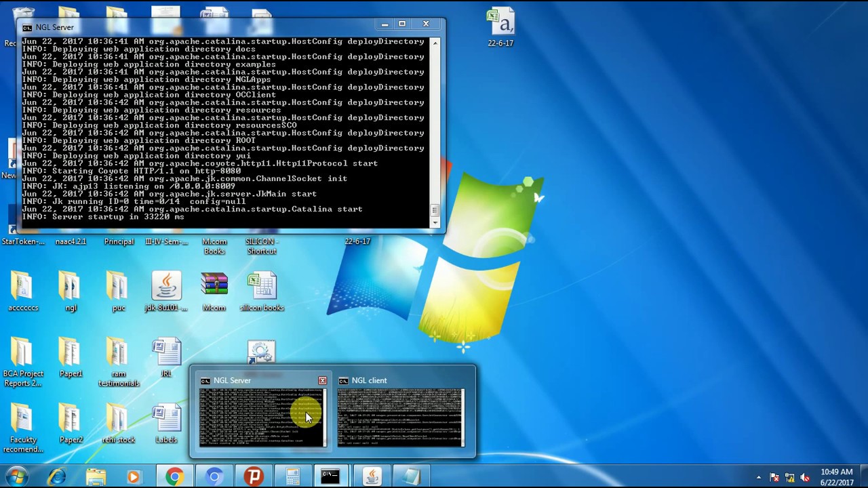This screenshot has height=488, width=868.
Task: Select the rehi stock folder
Action: pyautogui.click(x=119, y=424)
